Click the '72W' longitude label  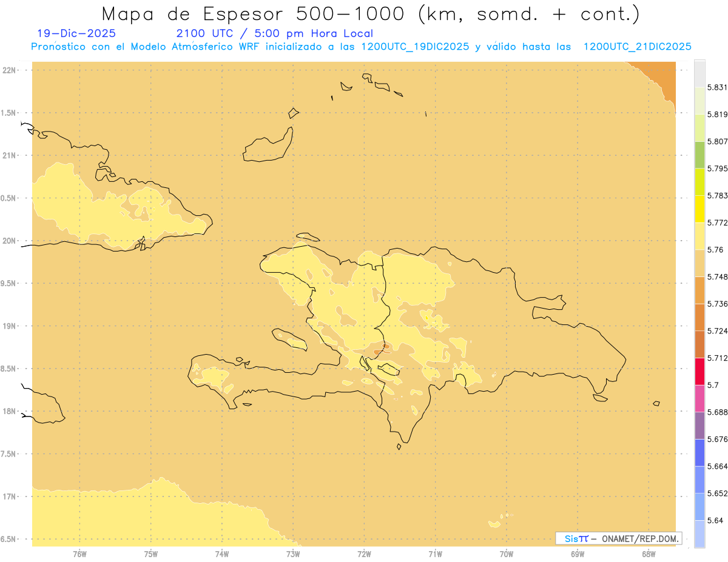click(x=364, y=554)
